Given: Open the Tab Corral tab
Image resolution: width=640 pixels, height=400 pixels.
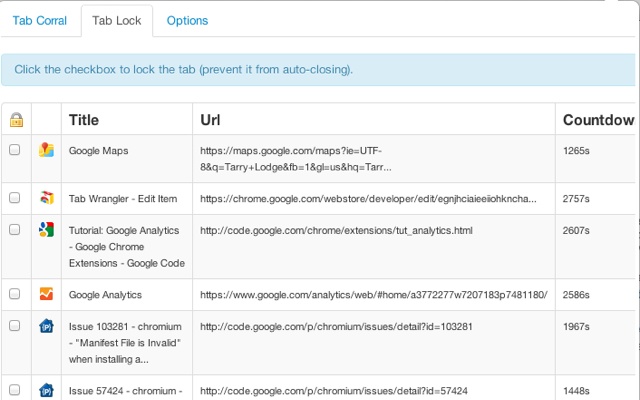Looking at the screenshot, I should (x=40, y=20).
